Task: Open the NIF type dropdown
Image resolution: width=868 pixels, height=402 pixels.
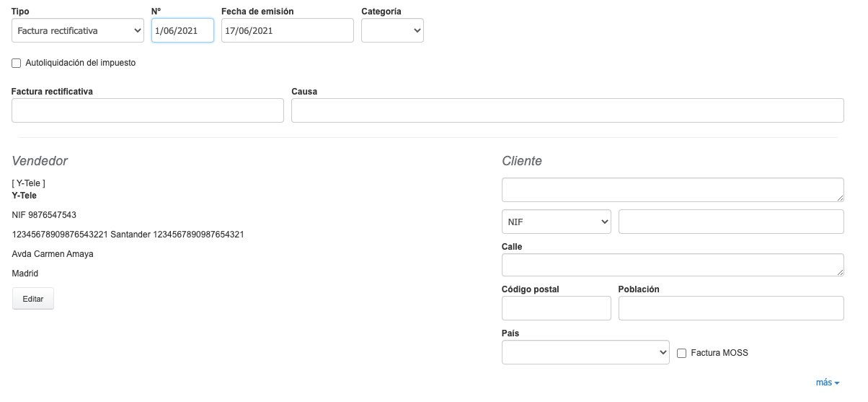Action: point(556,222)
